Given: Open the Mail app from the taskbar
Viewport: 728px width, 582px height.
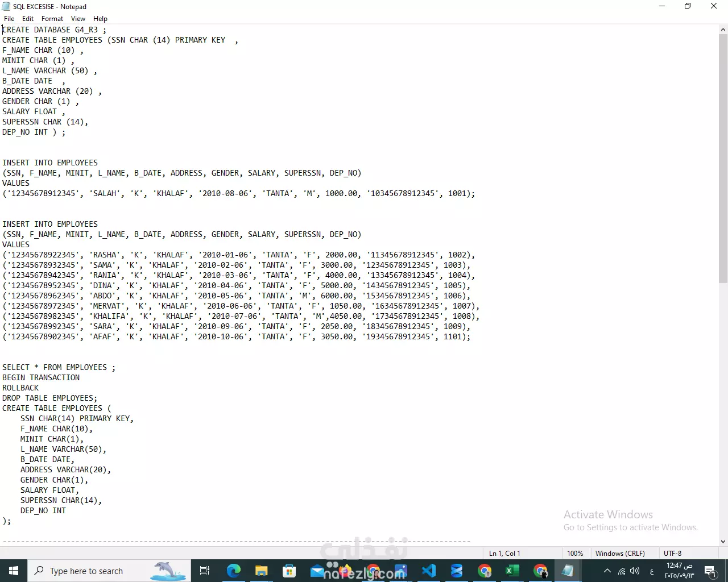Looking at the screenshot, I should 317,571.
